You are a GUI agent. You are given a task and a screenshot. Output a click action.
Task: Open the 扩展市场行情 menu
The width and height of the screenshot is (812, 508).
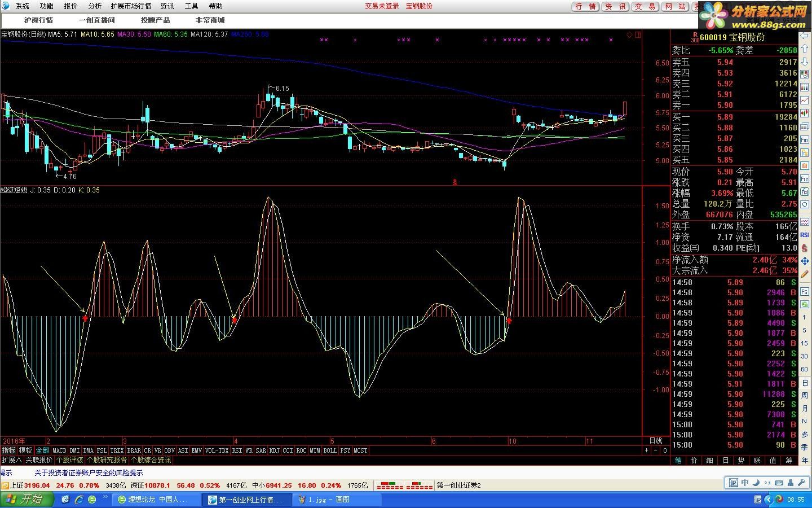click(131, 6)
